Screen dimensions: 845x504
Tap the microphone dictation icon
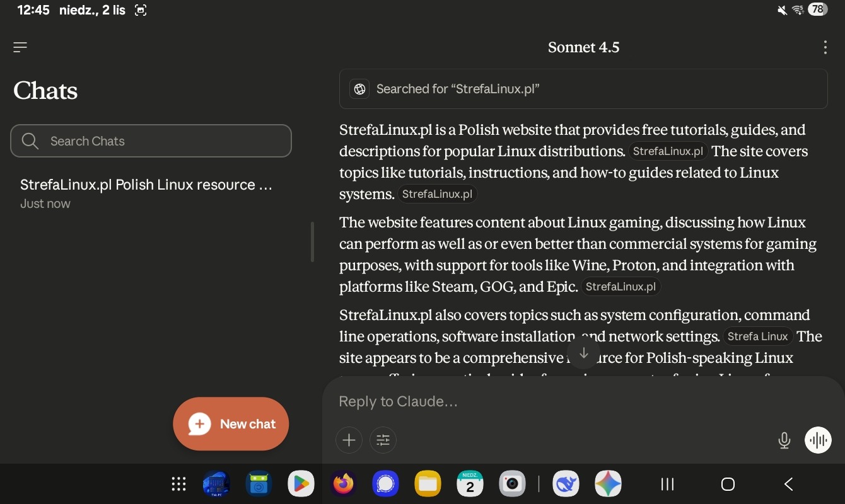(x=784, y=440)
